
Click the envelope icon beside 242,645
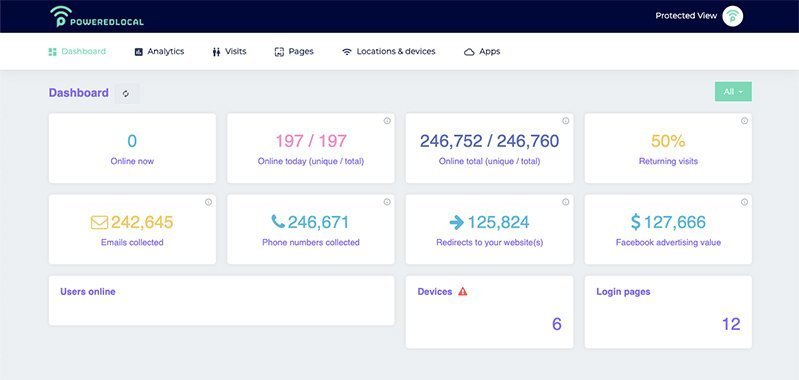pos(99,223)
